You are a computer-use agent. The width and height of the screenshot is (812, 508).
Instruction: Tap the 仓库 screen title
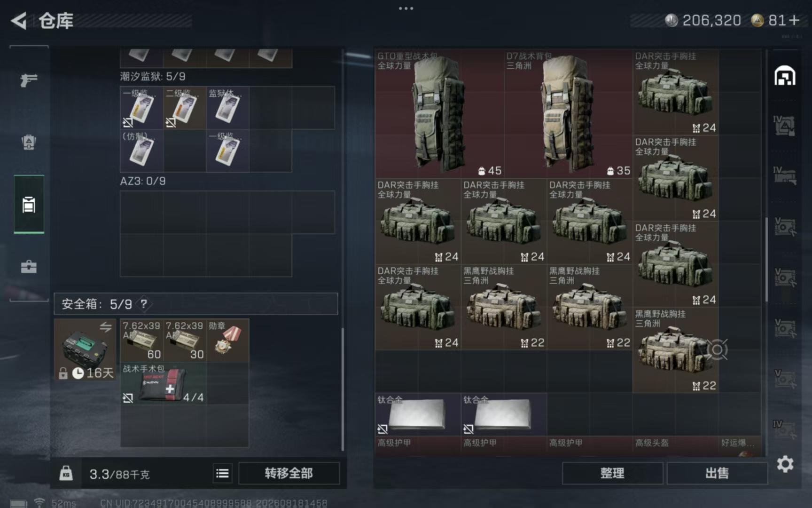pos(56,21)
